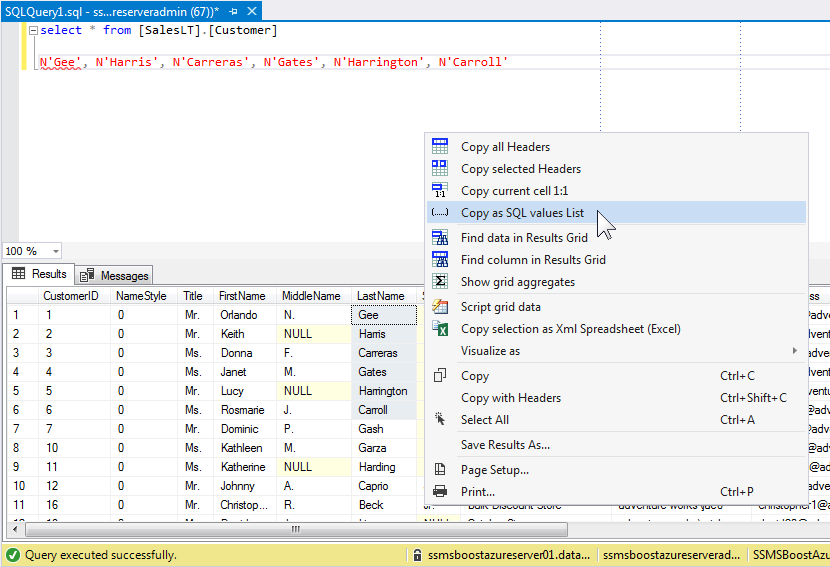Click the N'Carreras' text in query editor

pyautogui.click(x=211, y=62)
